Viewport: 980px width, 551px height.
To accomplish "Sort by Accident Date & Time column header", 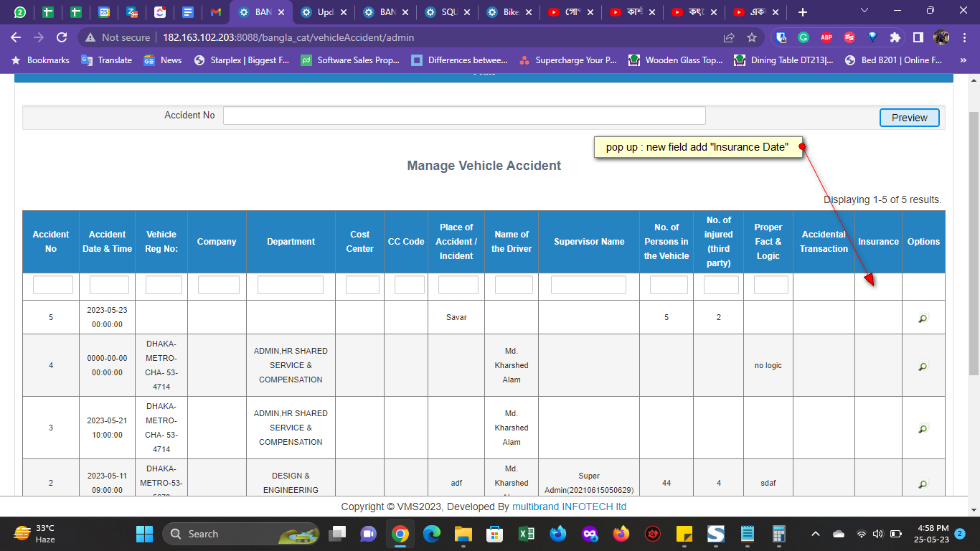I will pos(107,242).
